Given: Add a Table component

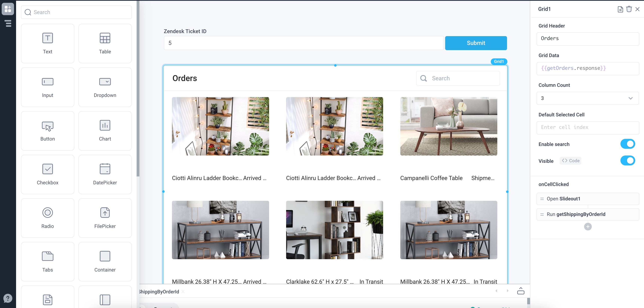Looking at the screenshot, I should (x=105, y=43).
